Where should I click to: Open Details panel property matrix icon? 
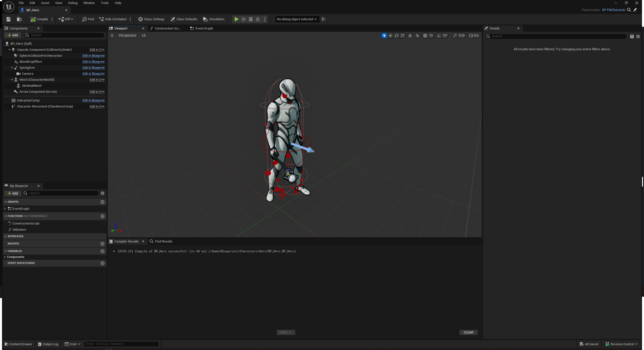632,36
